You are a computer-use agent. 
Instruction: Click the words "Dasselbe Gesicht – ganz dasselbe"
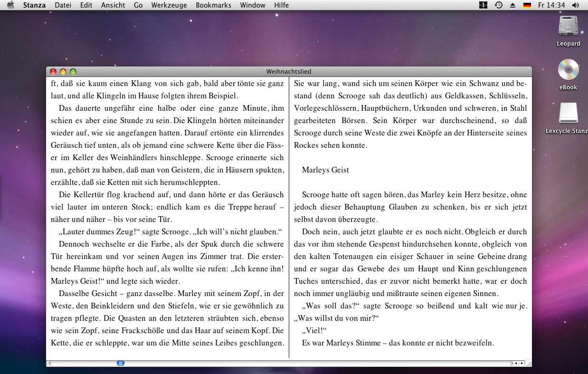pos(116,293)
